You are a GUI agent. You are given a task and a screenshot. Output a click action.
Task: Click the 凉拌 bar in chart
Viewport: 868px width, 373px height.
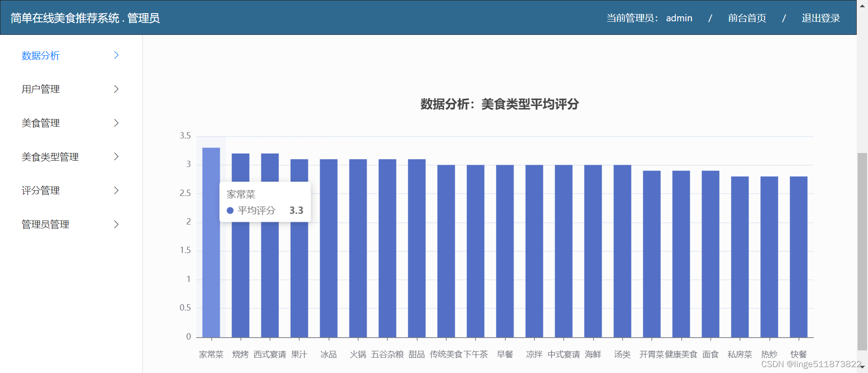coord(534,251)
